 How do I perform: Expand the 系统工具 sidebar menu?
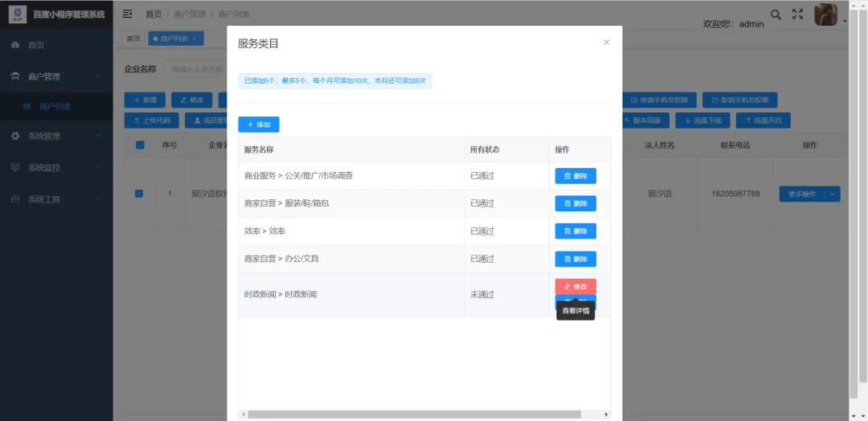tap(56, 199)
